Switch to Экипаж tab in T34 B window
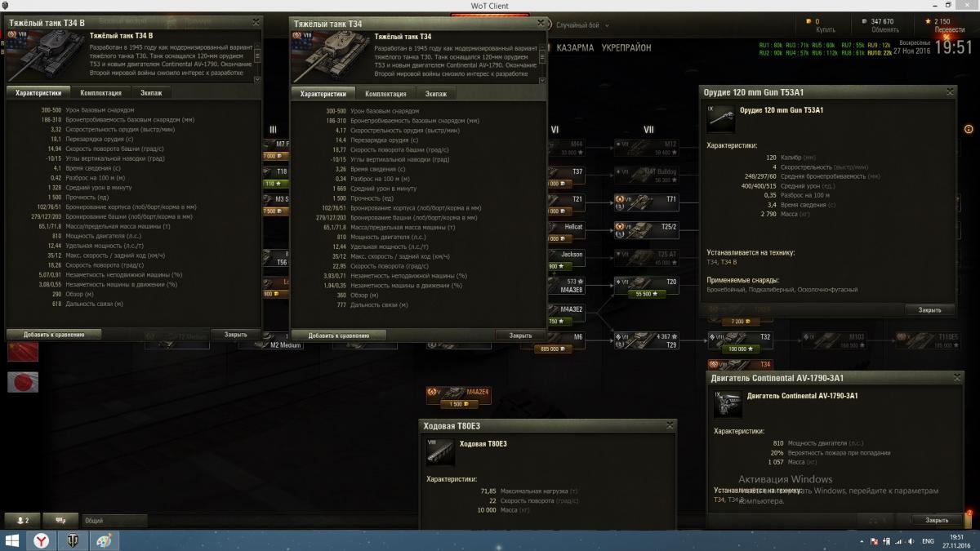 coord(150,93)
